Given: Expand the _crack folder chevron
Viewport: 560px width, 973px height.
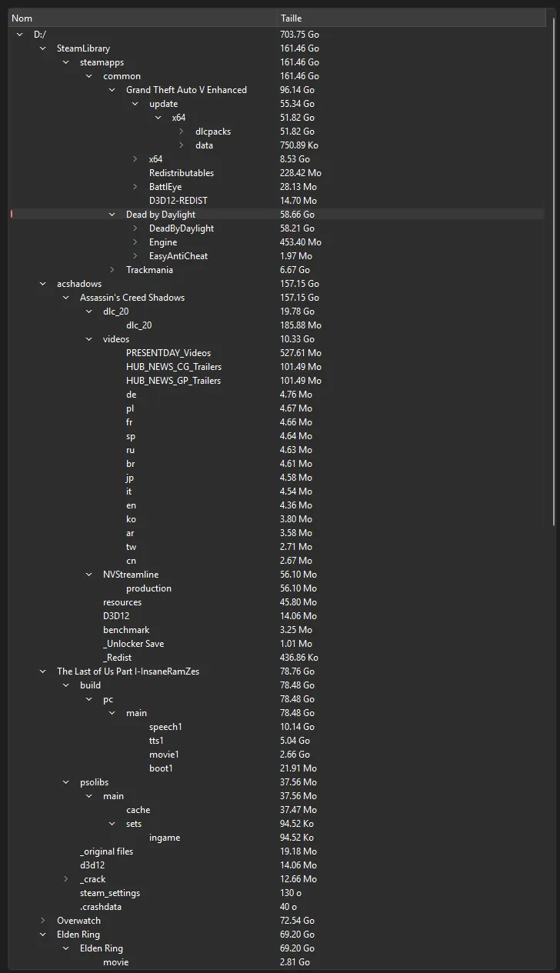Looking at the screenshot, I should point(66,879).
